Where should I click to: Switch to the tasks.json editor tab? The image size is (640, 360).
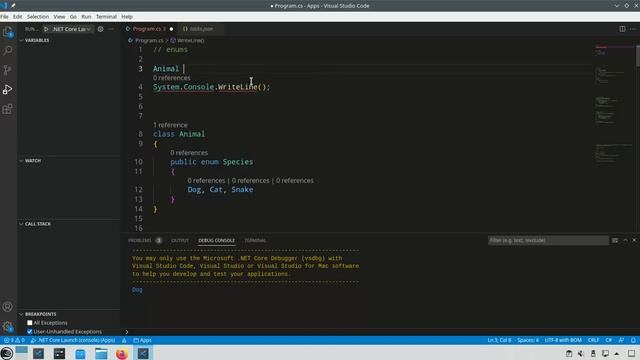click(x=200, y=29)
